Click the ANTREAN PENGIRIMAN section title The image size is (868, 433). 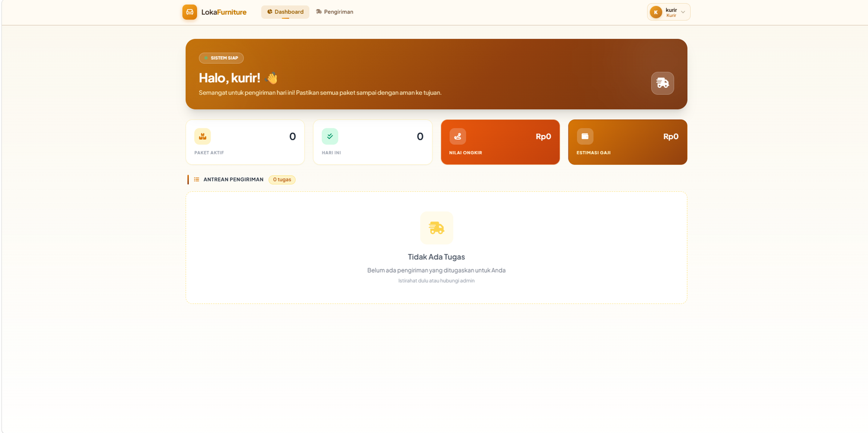coord(233,179)
